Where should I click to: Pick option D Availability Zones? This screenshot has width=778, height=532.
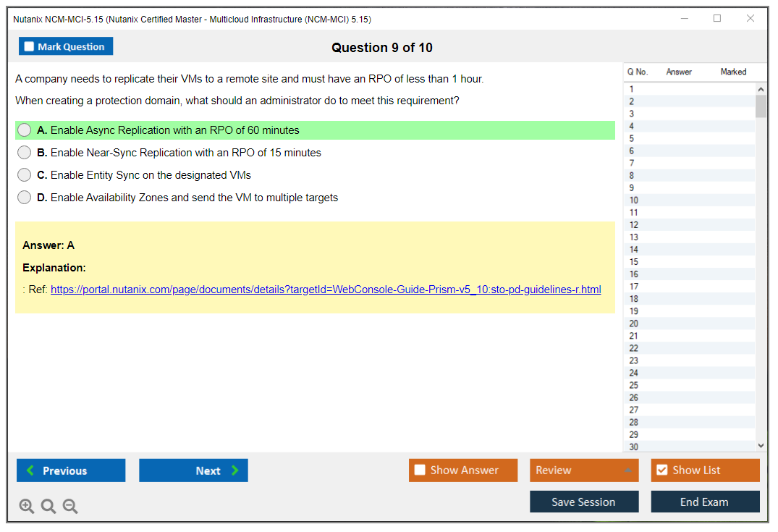(25, 198)
